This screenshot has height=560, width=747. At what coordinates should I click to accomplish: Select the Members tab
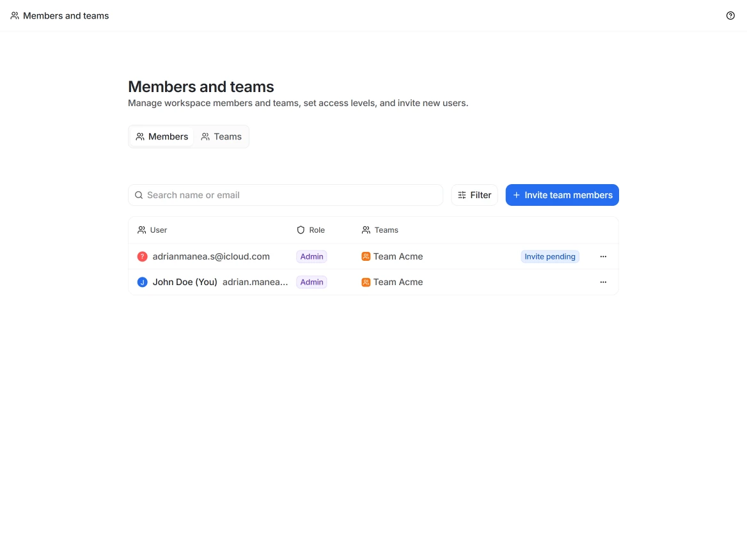coord(162,137)
